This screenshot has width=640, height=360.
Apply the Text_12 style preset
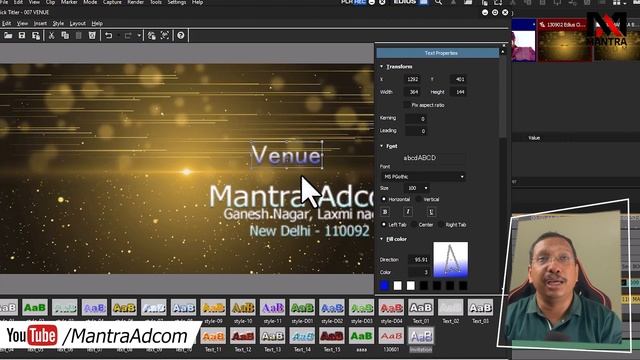pyautogui.click(x=243, y=336)
